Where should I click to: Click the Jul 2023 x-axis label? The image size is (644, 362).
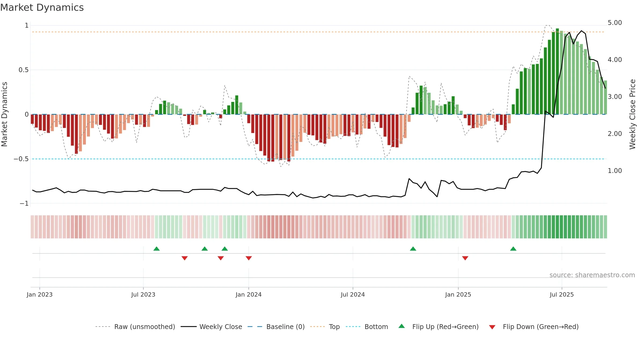coord(143,294)
